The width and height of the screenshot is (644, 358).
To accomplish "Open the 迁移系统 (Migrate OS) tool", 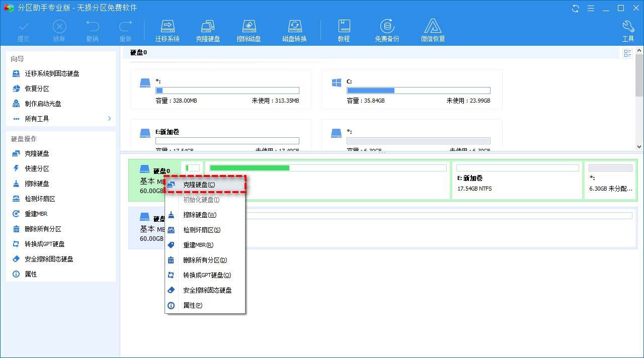I will coord(168,29).
